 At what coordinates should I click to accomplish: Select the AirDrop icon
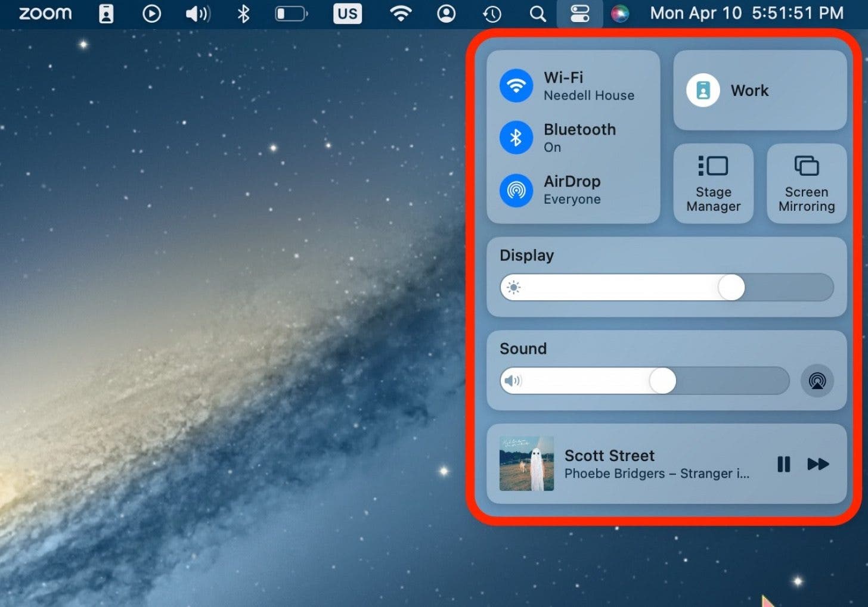[x=516, y=191]
